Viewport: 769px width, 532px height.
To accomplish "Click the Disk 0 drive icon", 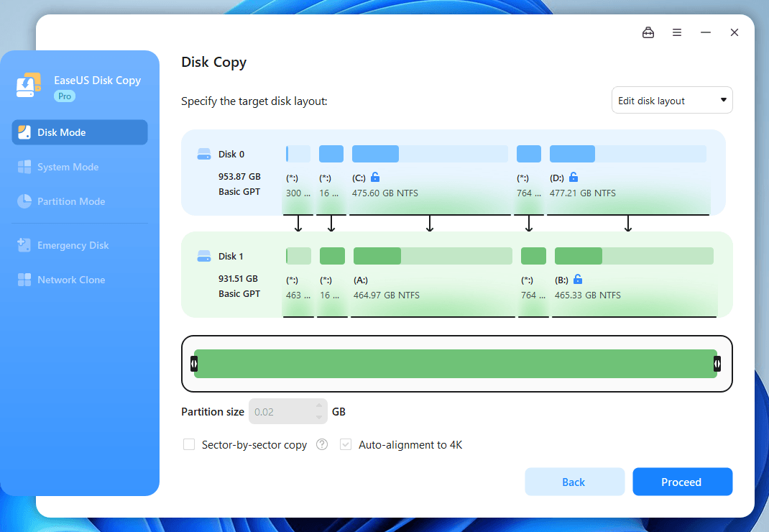I will click(x=204, y=154).
